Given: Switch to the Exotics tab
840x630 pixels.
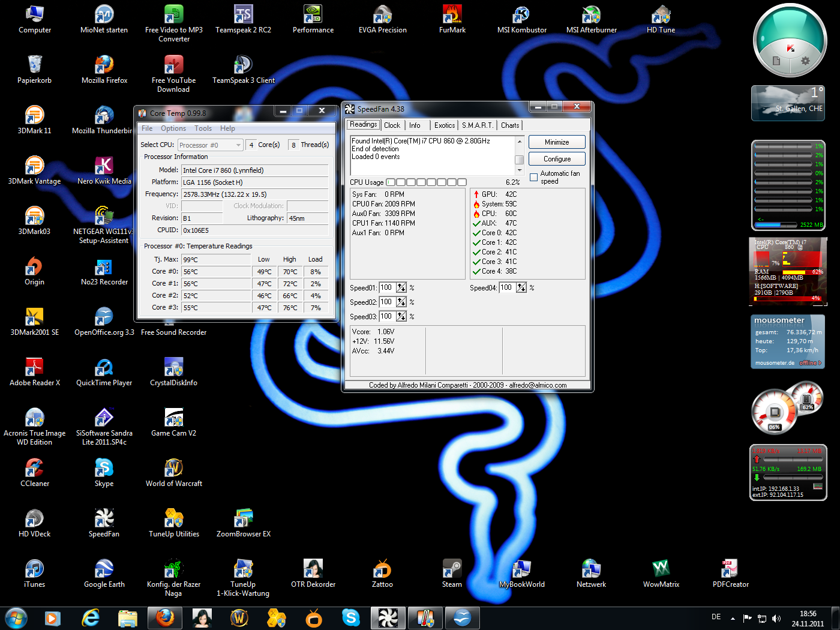Looking at the screenshot, I should coord(445,125).
